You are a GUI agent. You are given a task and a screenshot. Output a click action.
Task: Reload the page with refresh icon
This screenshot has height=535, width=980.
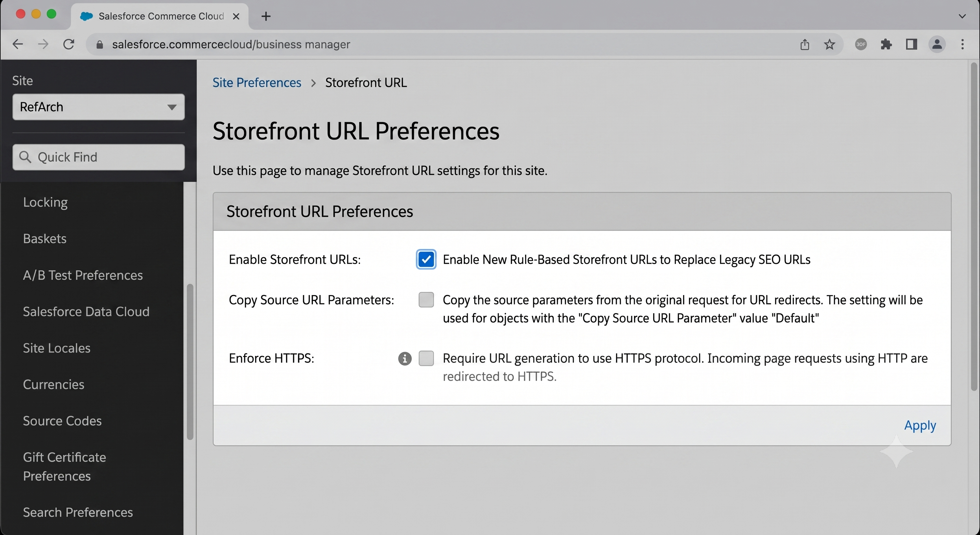point(69,45)
